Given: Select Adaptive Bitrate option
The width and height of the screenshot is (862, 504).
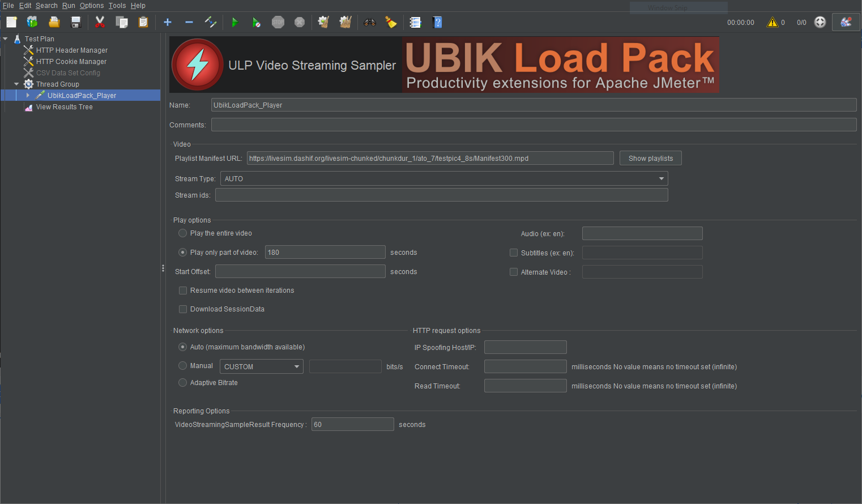Looking at the screenshot, I should click(x=182, y=383).
